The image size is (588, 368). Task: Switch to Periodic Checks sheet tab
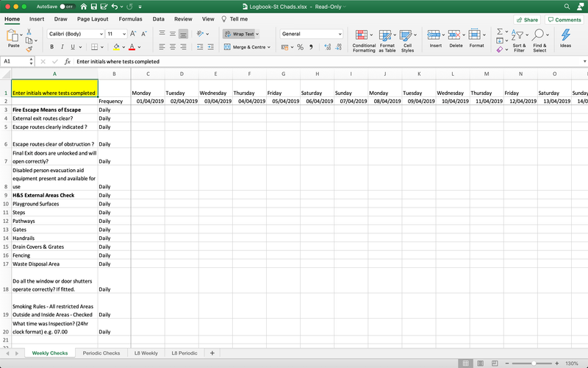coord(101,353)
